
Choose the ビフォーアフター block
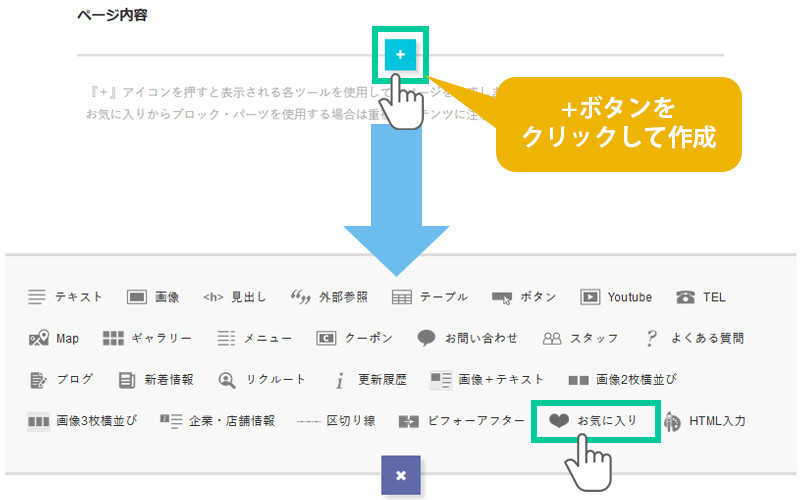coord(461,421)
